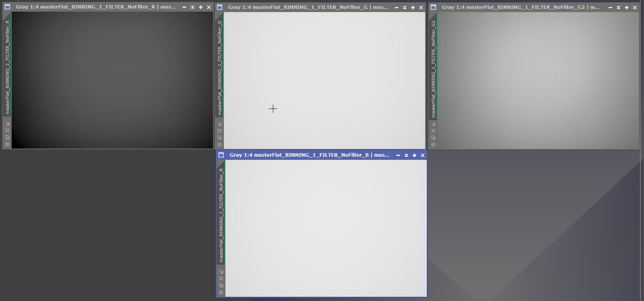This screenshot has height=301, width=644.
Task: Open window menu icon of NoFilter_G2 window
Action: (x=433, y=7)
